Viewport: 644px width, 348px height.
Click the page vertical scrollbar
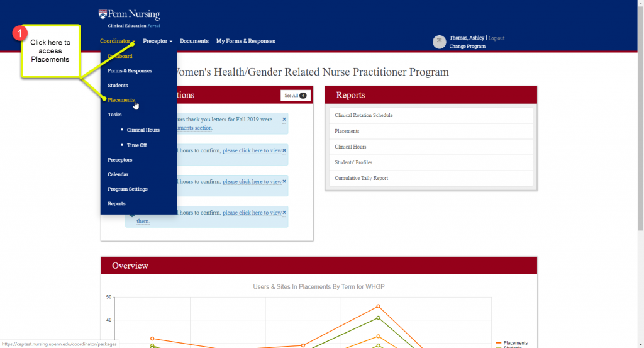pyautogui.click(x=640, y=119)
